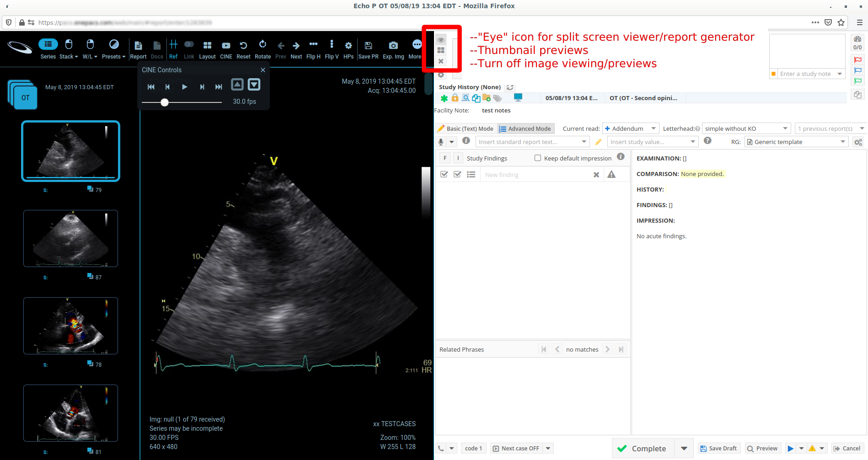The width and height of the screenshot is (868, 460).
Task: Click the warning triangle next to New finding
Action: (x=611, y=175)
